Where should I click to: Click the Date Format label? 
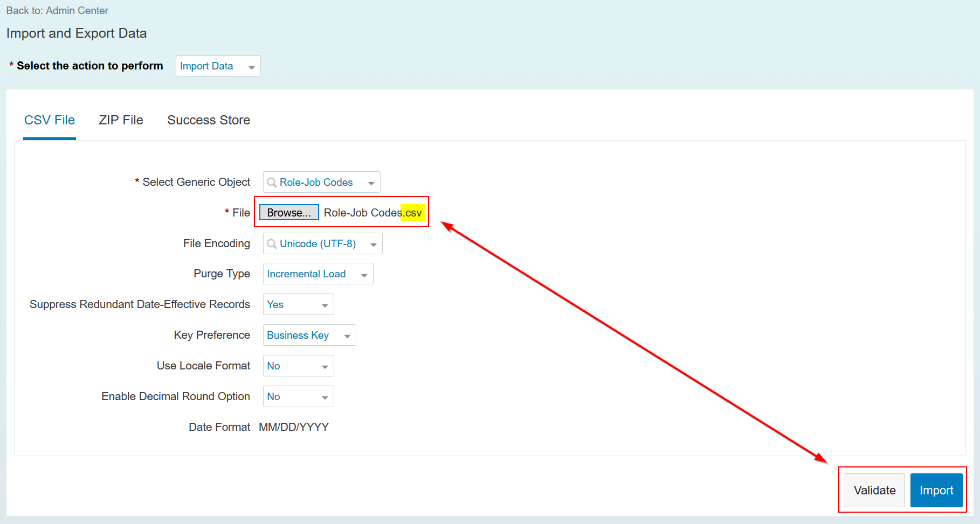tap(219, 427)
